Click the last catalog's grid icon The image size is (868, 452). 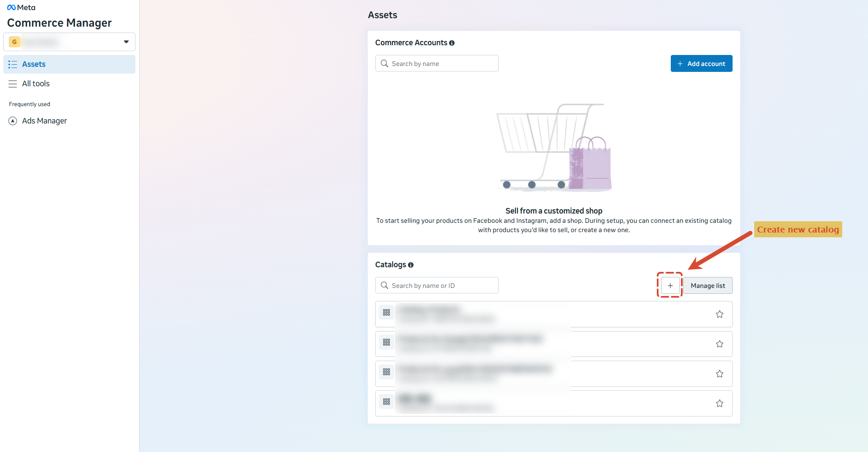point(386,401)
